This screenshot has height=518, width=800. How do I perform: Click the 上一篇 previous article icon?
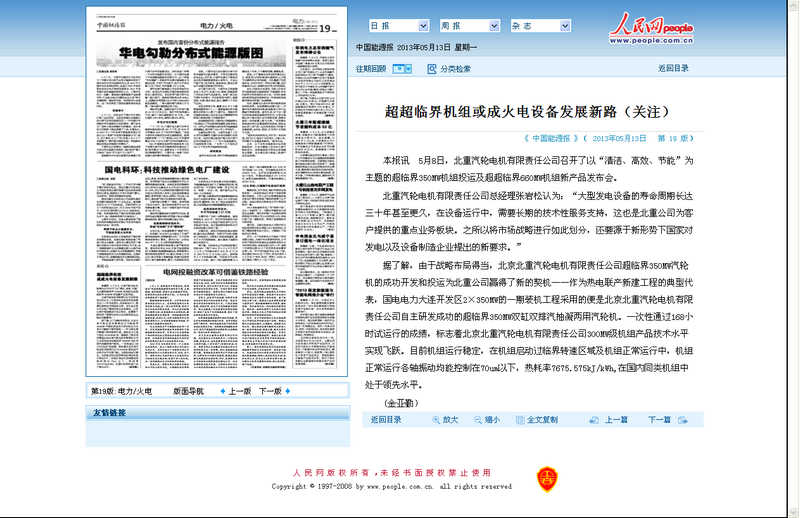click(x=594, y=420)
